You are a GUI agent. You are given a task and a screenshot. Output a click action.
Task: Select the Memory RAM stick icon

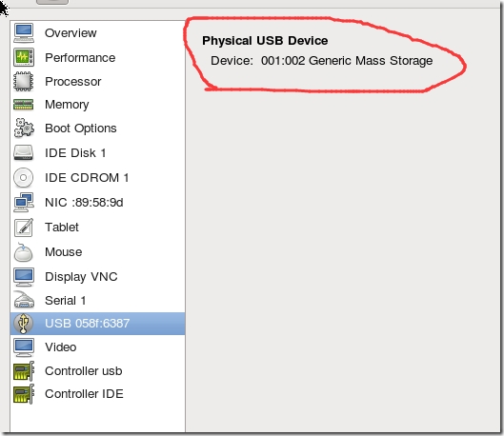click(x=24, y=105)
